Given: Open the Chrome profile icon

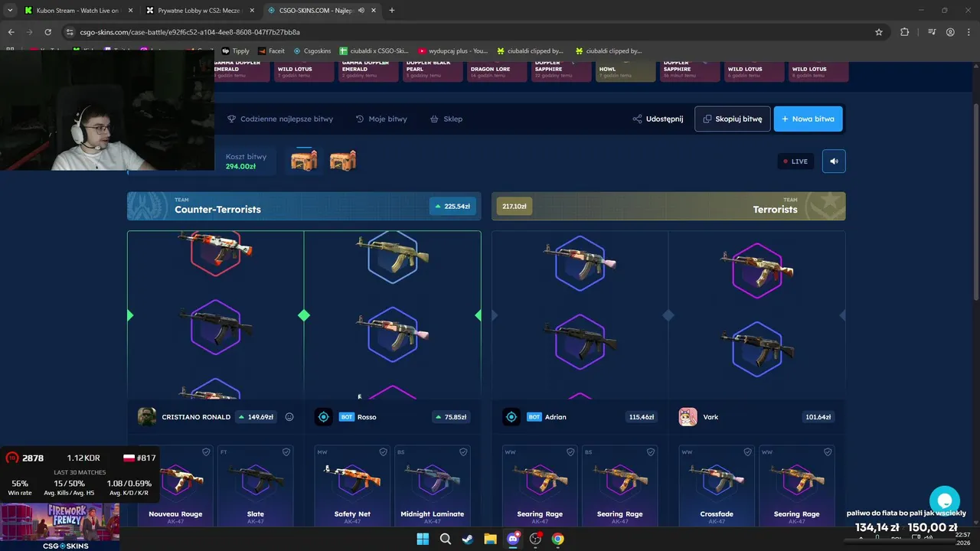Looking at the screenshot, I should (x=950, y=32).
